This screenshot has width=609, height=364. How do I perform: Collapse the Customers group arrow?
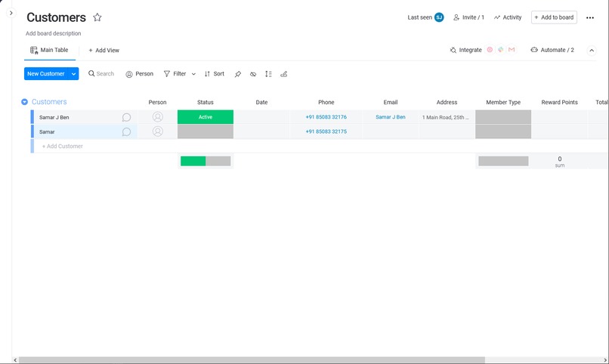tap(24, 102)
